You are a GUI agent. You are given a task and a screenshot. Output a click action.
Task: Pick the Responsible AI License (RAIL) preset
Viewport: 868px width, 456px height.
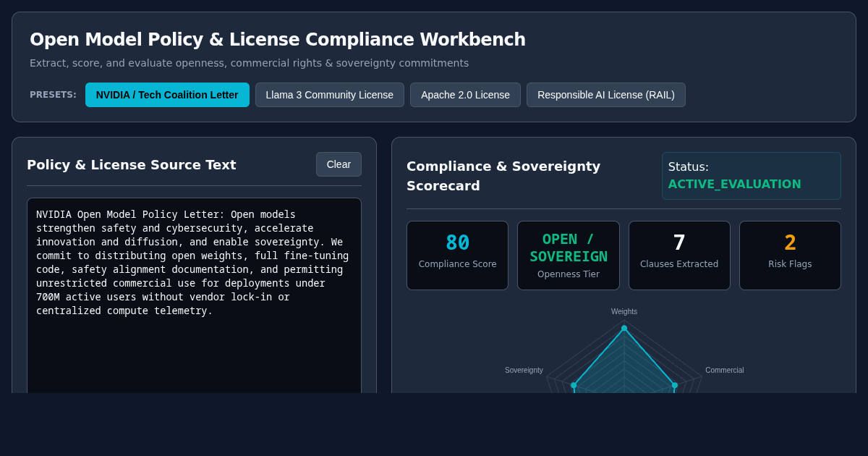pyautogui.click(x=606, y=95)
